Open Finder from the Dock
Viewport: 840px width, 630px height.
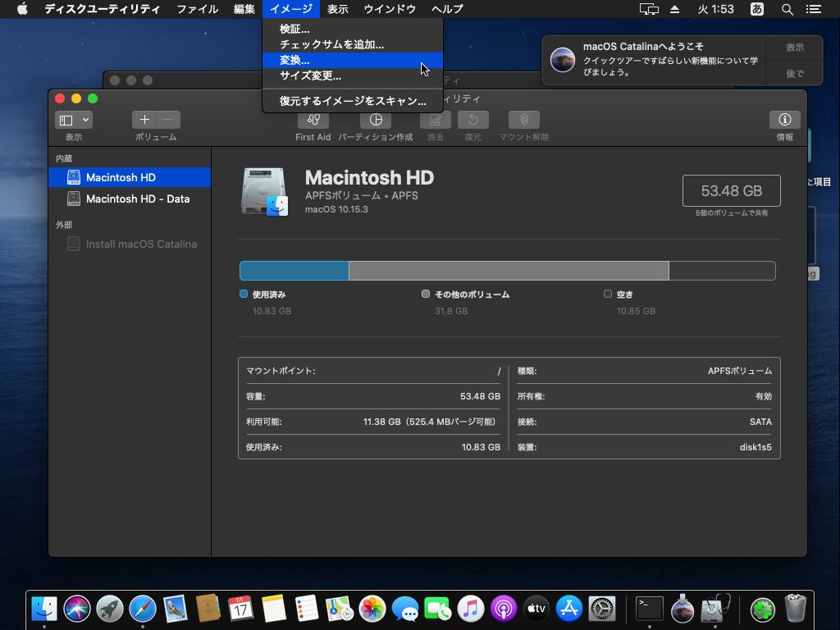click(x=44, y=609)
